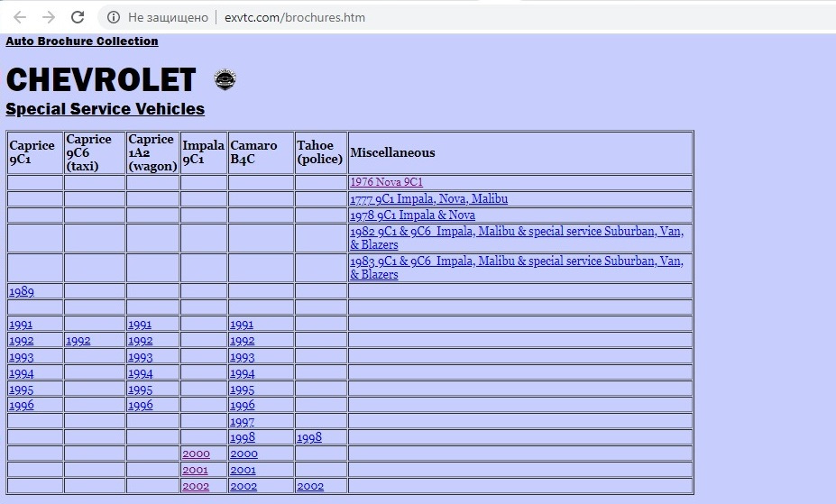Image resolution: width=836 pixels, height=504 pixels.
Task: Open the 1991 Caprice 9C1 link
Action: pyautogui.click(x=21, y=324)
